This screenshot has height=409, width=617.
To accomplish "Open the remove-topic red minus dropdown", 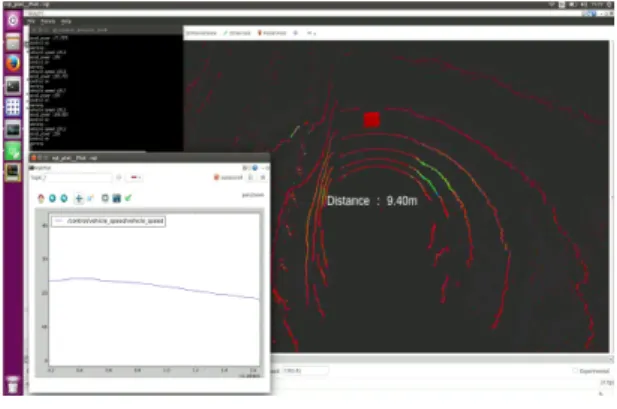I will tap(135, 178).
